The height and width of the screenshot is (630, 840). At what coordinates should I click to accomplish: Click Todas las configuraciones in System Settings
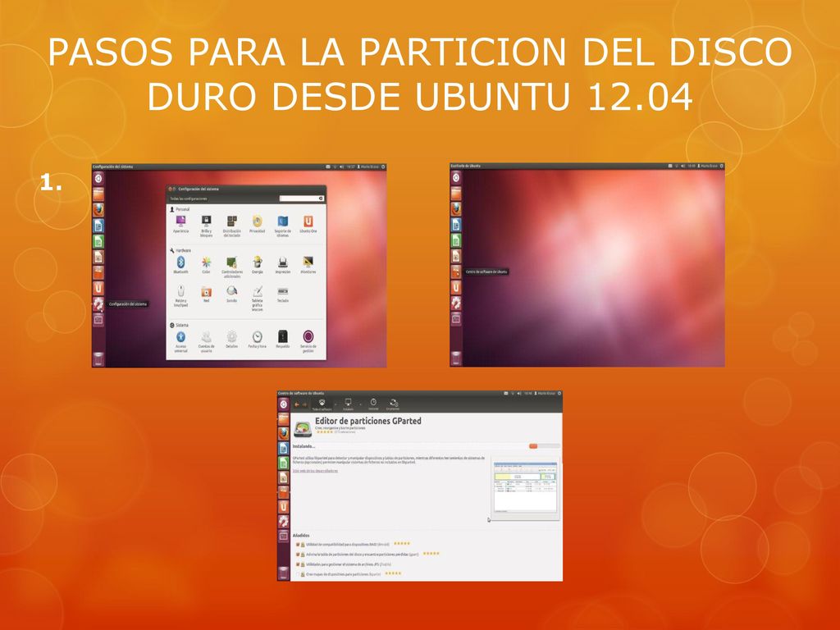click(189, 199)
